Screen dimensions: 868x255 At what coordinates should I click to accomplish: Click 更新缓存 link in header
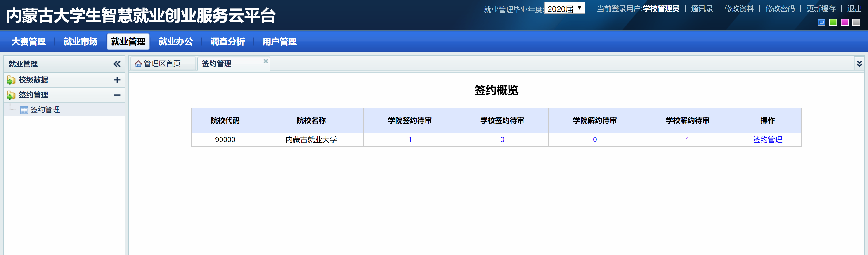821,9
